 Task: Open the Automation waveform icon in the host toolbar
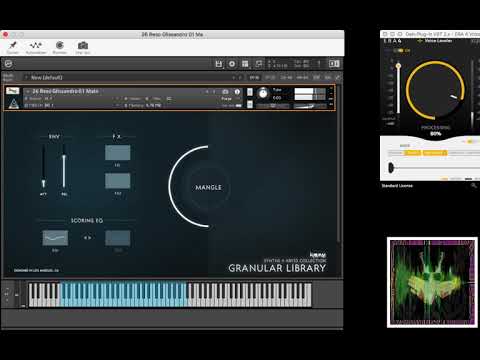tap(35, 45)
